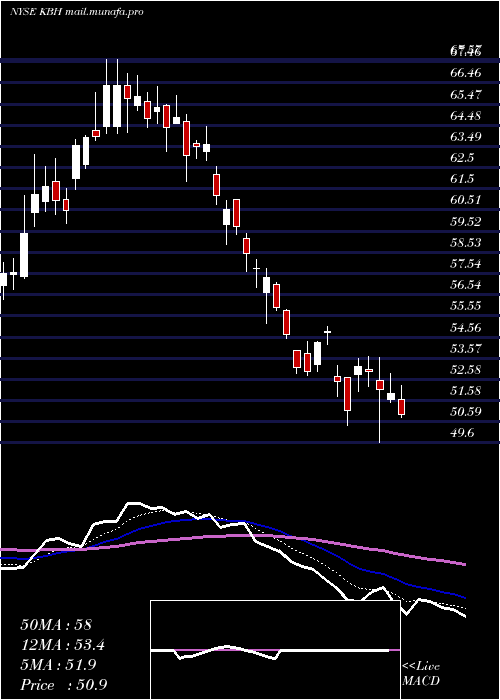Click the 66.46 price axis label
500x700 pixels.
tap(466, 73)
